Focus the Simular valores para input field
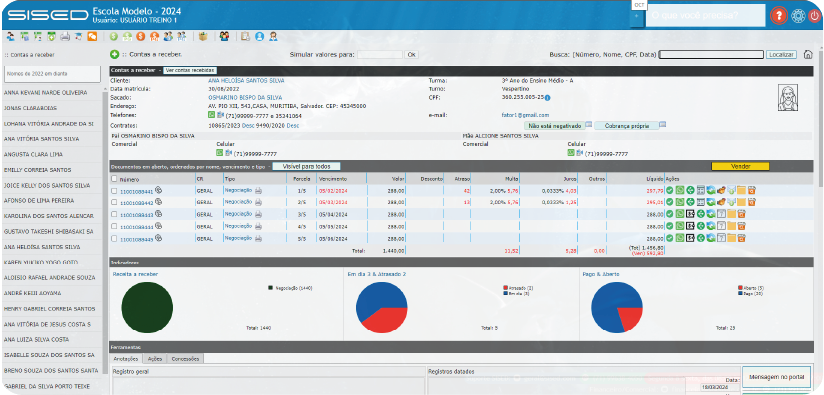824x395 pixels. coord(380,54)
